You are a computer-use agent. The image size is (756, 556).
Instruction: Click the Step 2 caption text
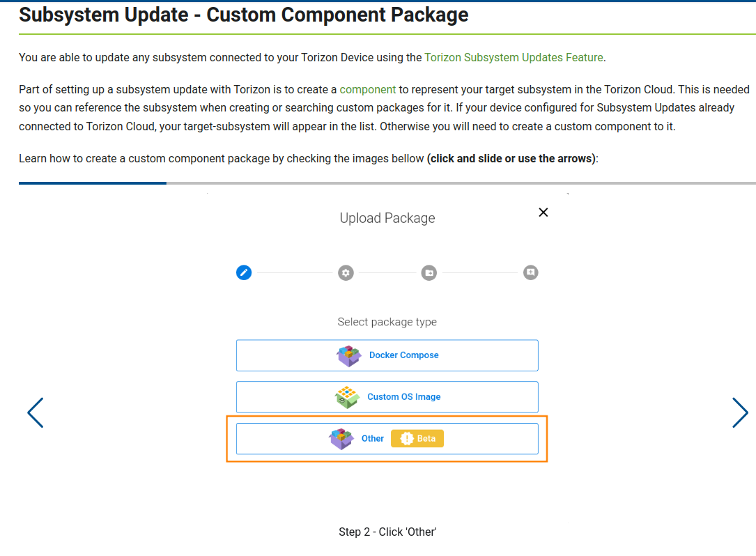pyautogui.click(x=387, y=532)
